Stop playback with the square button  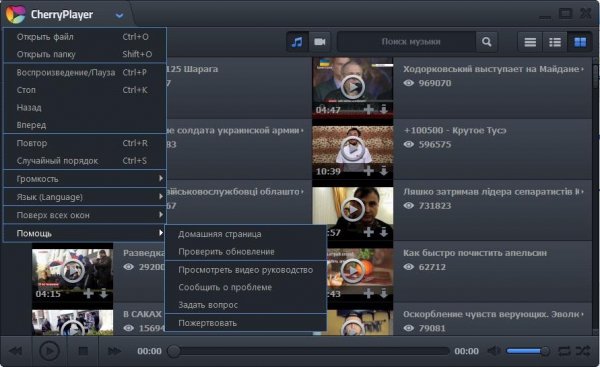[83, 351]
